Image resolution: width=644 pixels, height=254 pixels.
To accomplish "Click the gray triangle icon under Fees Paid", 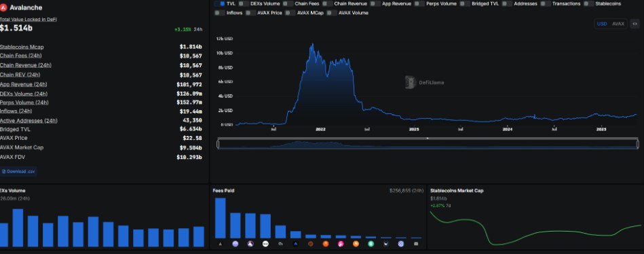I will [220, 244].
